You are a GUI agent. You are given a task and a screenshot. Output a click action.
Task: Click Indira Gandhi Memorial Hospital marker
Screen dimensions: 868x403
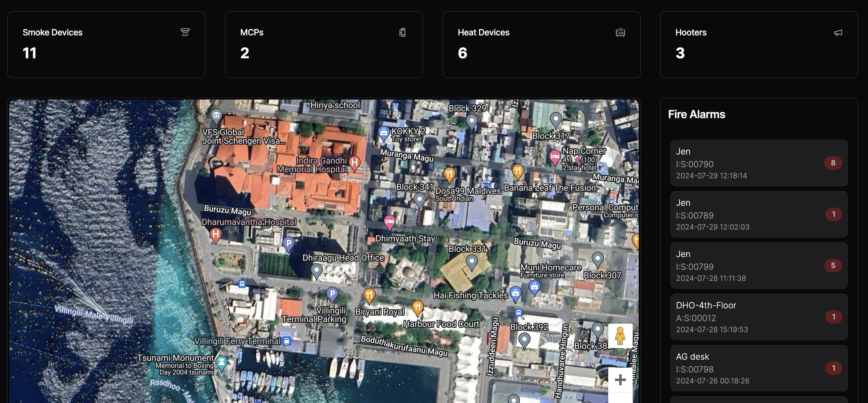click(x=355, y=163)
